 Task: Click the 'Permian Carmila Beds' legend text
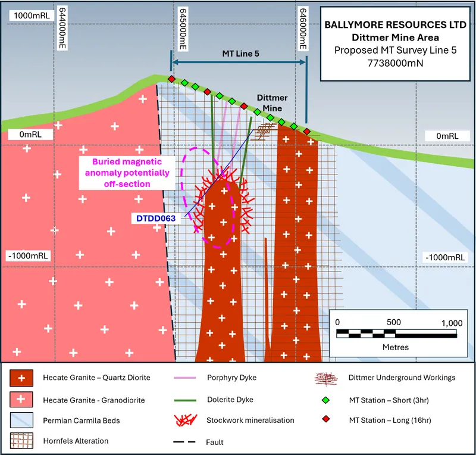(82, 420)
